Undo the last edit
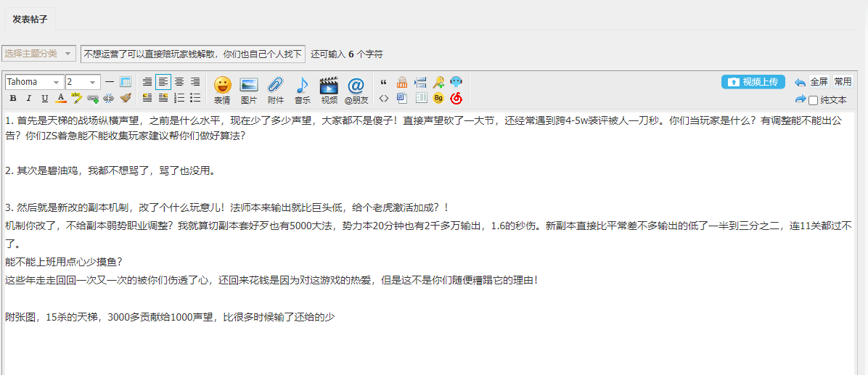This screenshot has height=375, width=868. coord(800,82)
